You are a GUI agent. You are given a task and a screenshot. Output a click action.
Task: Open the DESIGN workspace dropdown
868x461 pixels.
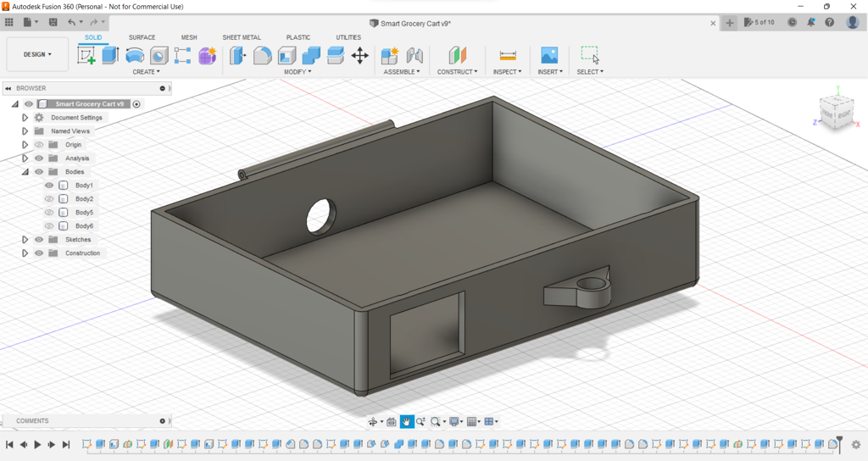[x=37, y=54]
